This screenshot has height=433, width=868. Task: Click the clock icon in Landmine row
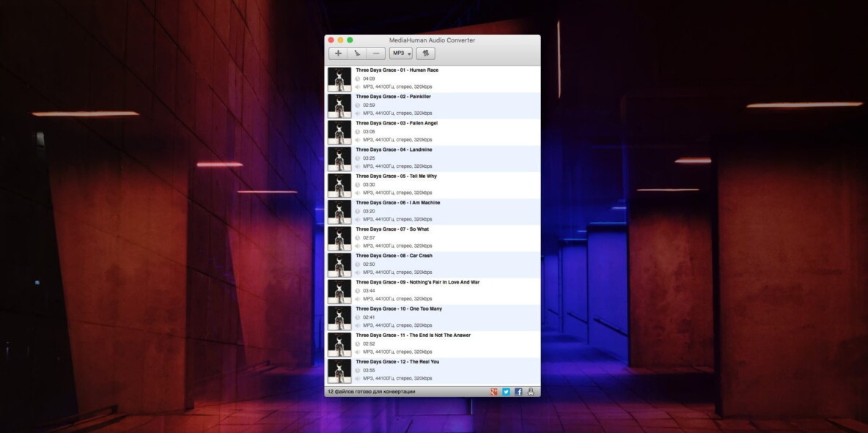[x=358, y=159]
